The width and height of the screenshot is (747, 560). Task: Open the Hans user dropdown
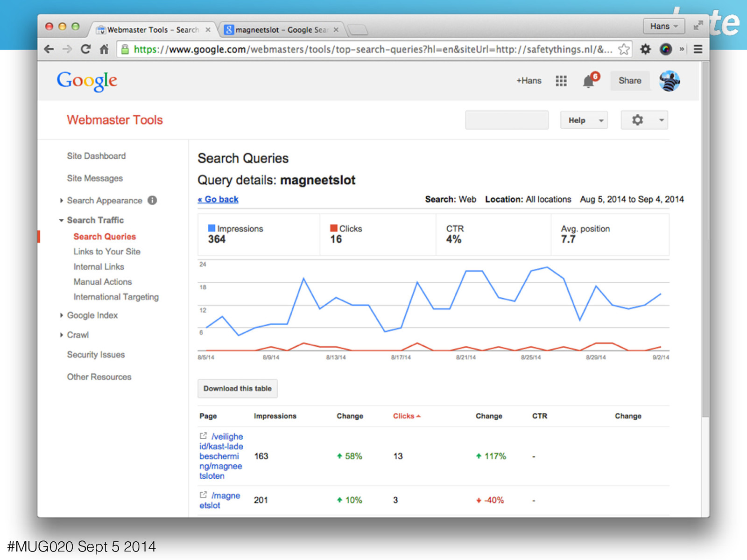664,26
